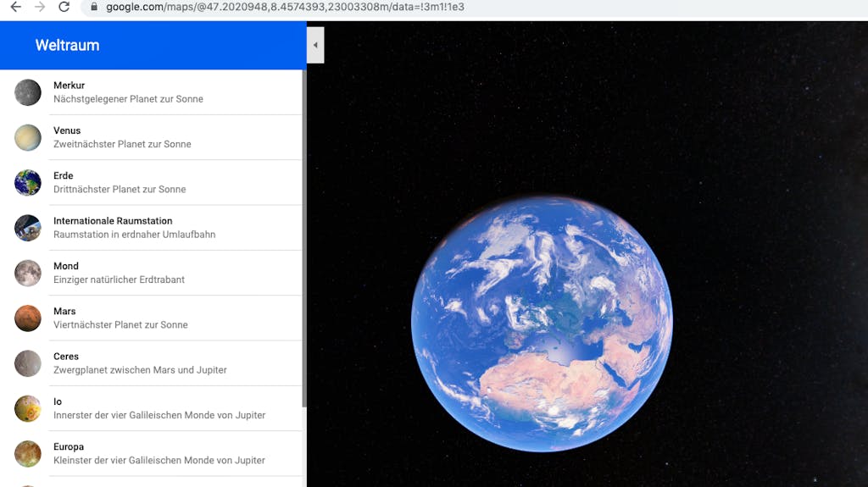Screen dimensions: 868x487
Task: Click the Merkur planet thumbnail
Action: point(28,92)
